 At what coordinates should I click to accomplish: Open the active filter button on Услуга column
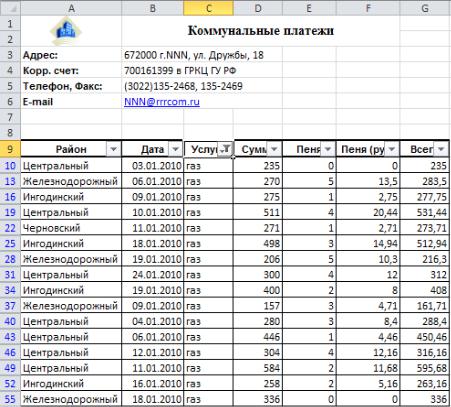coord(225,149)
